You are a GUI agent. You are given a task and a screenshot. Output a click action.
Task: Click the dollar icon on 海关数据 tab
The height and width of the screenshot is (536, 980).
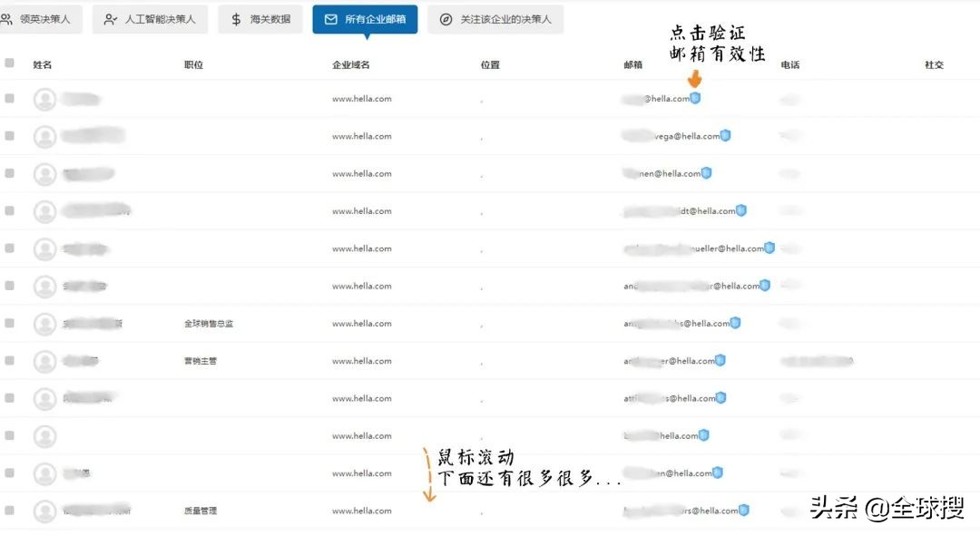click(x=235, y=18)
